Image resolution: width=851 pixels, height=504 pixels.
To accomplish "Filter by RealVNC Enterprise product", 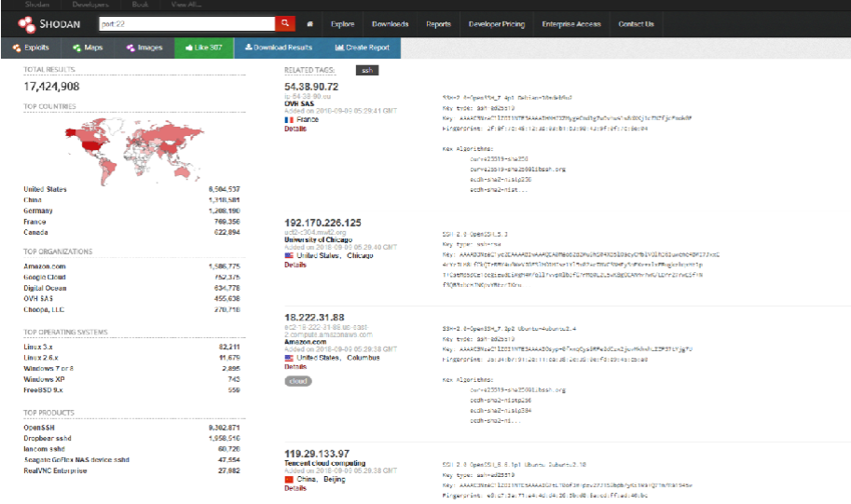I will [x=55, y=470].
